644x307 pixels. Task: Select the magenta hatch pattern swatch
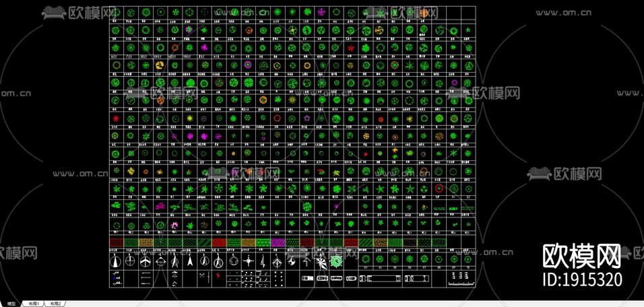click(278, 242)
